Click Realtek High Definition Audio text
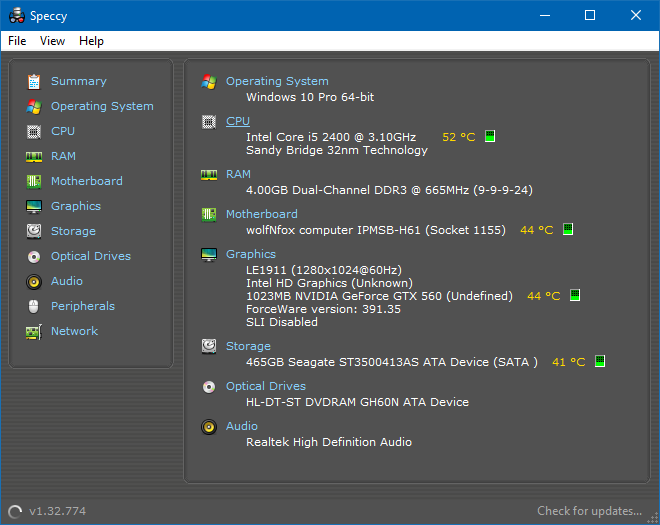 click(x=329, y=442)
